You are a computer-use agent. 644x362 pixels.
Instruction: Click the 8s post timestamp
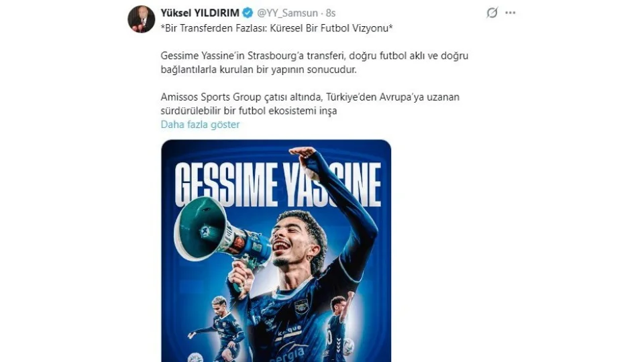click(x=331, y=13)
